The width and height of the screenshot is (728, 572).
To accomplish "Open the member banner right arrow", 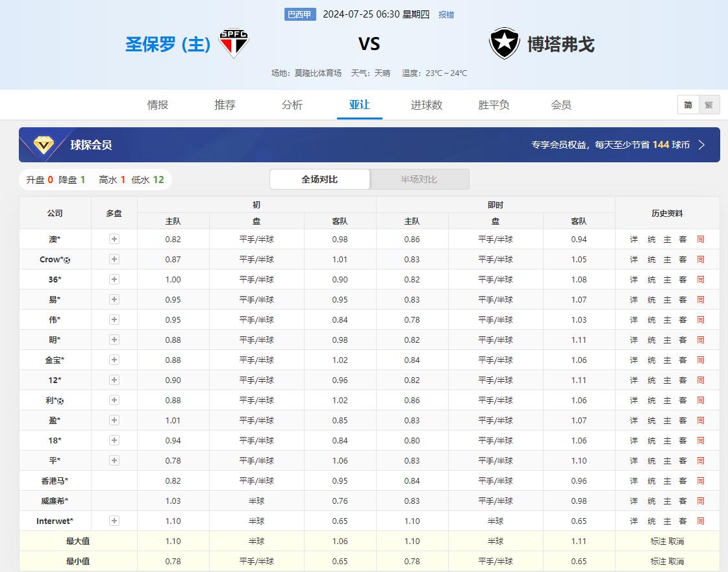I will pos(701,145).
